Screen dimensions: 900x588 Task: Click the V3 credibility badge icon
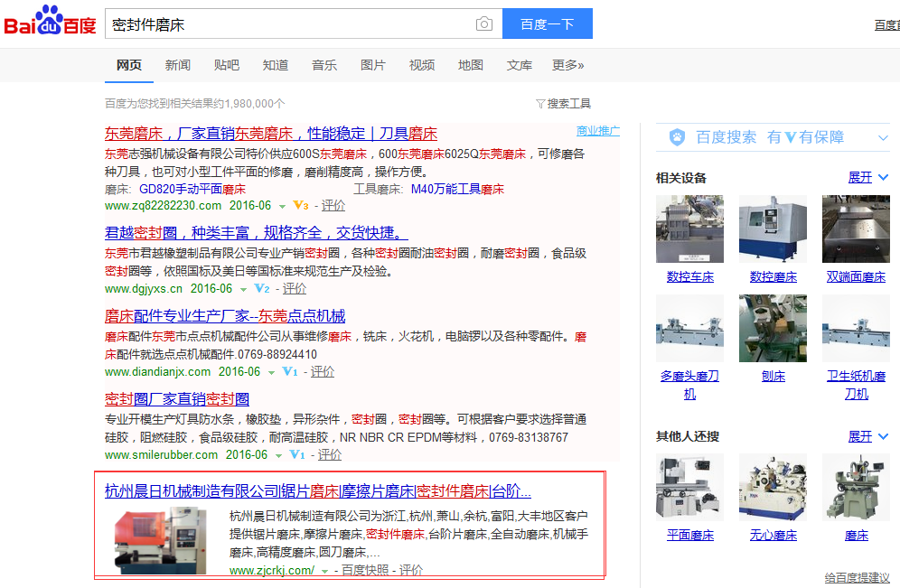[301, 205]
